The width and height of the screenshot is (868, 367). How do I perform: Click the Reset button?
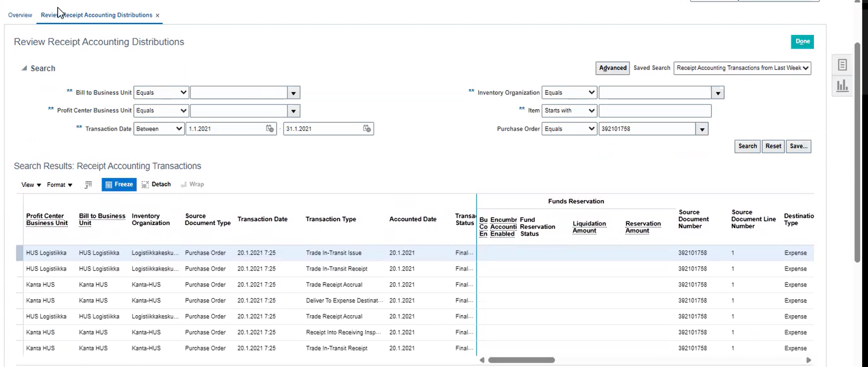point(773,146)
